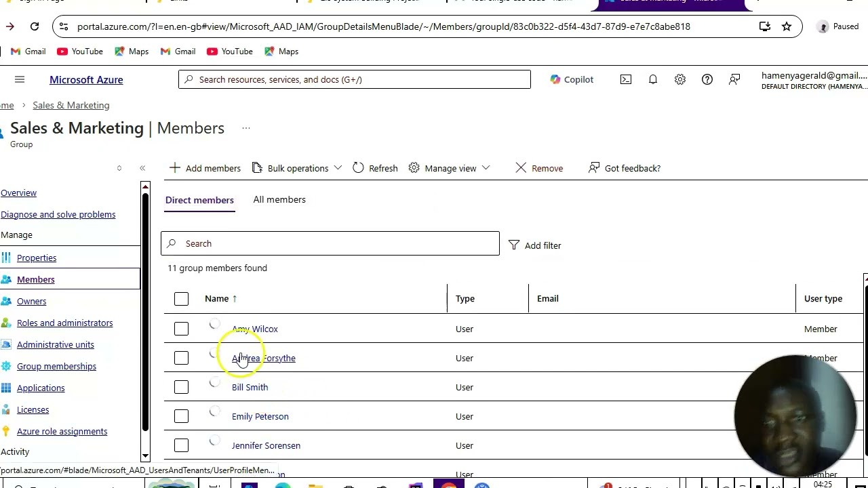Open Bill Smith user profile
This screenshot has height=488, width=868.
click(250, 387)
